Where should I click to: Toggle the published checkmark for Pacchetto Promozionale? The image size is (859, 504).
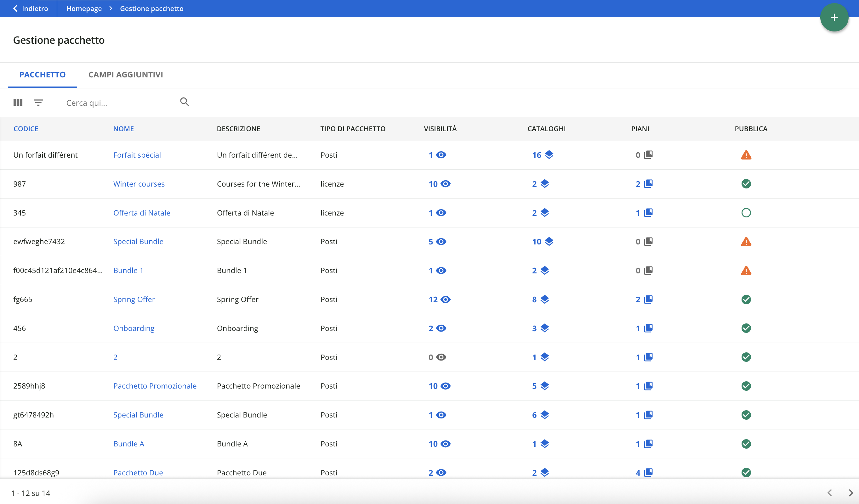746,386
